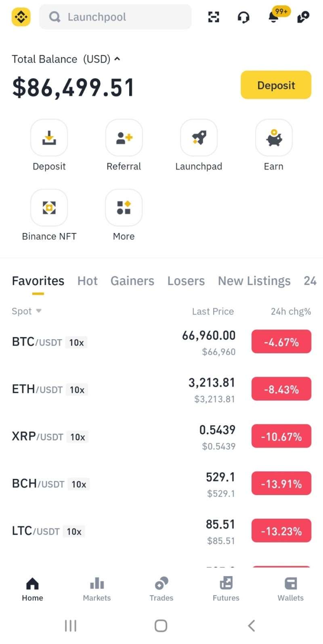Open customer support headset icon
The width and height of the screenshot is (323, 644).
tap(243, 17)
